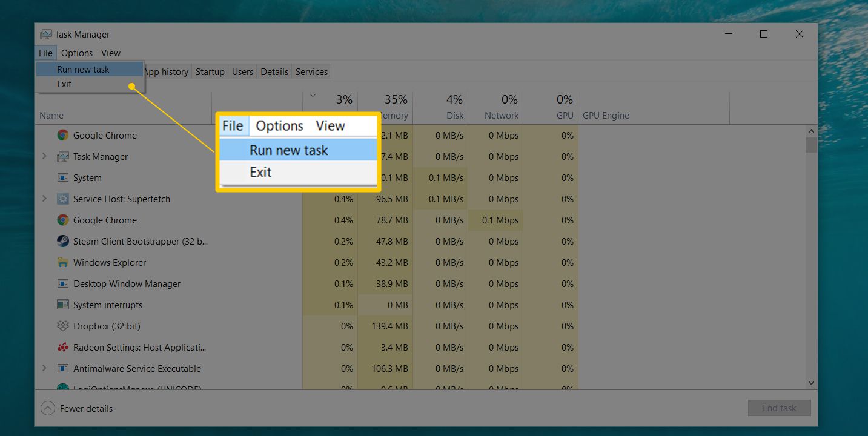Click the 78.7 MB memory cell

(385, 220)
